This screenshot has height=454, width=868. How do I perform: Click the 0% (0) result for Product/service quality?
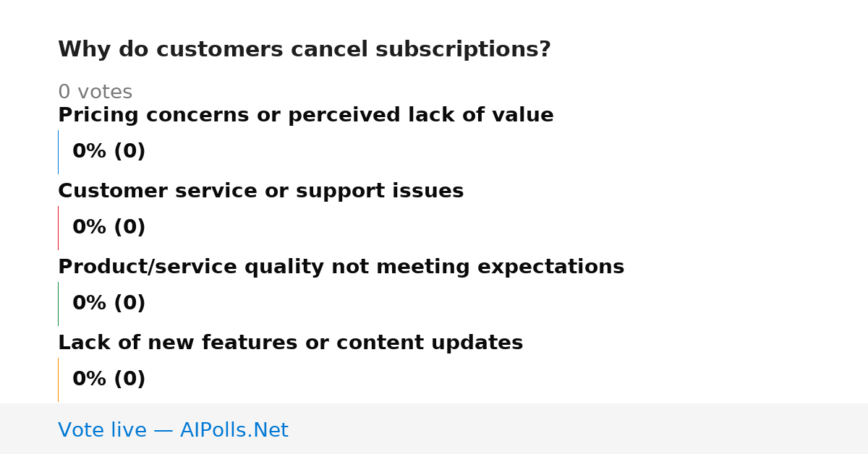coord(109,304)
